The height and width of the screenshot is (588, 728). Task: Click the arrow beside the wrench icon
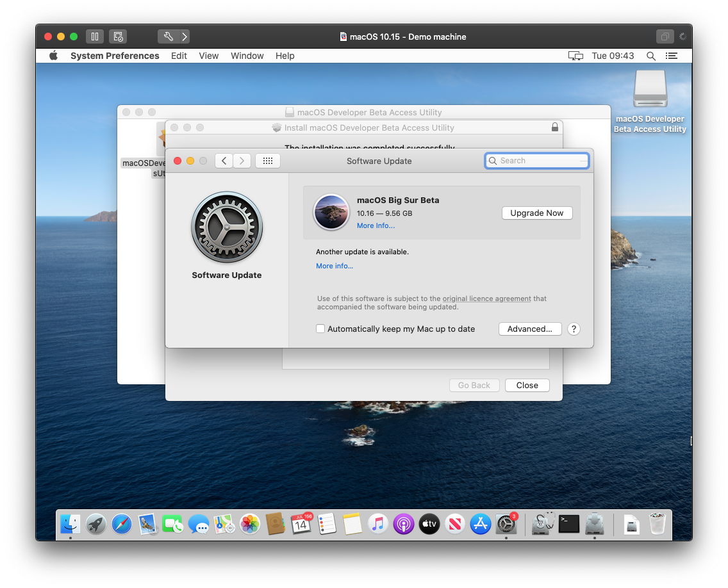pos(185,37)
